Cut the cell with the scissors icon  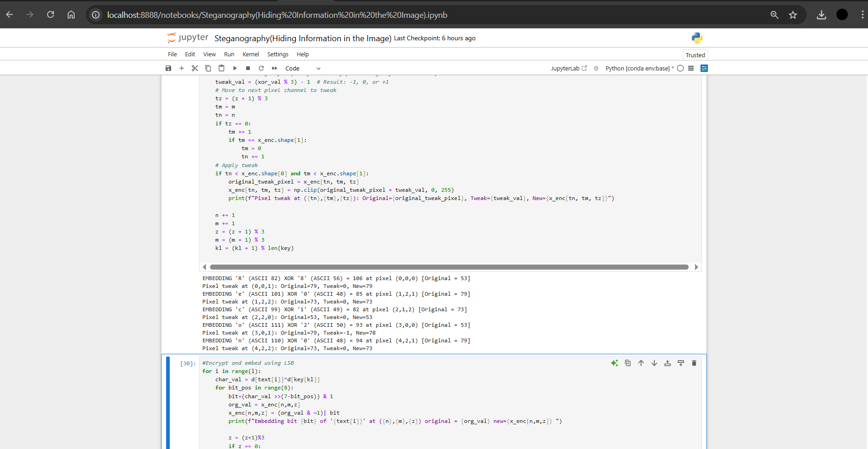point(195,68)
